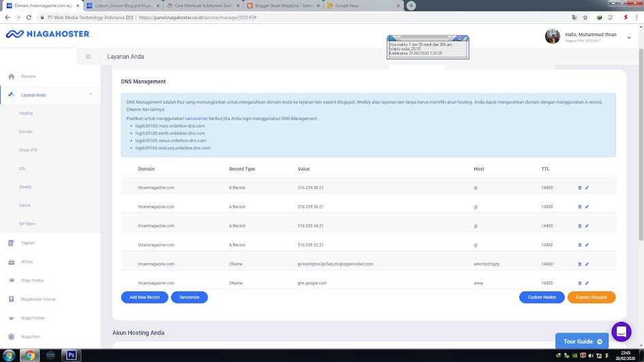Edit A Record 216.239.34.21
Image resolution: width=644 pixels, height=362 pixels.
(x=587, y=226)
